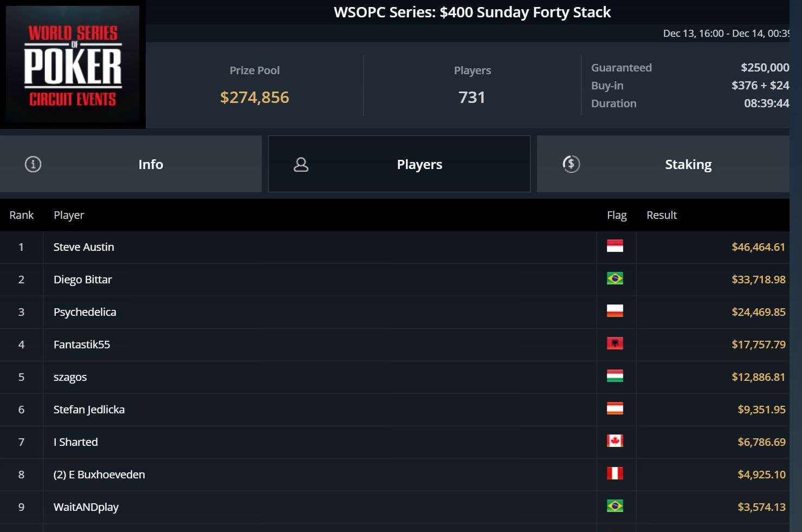Click the Peru flag beside E Buxhoeveden
Image resolution: width=802 pixels, height=532 pixels.
[x=615, y=474]
